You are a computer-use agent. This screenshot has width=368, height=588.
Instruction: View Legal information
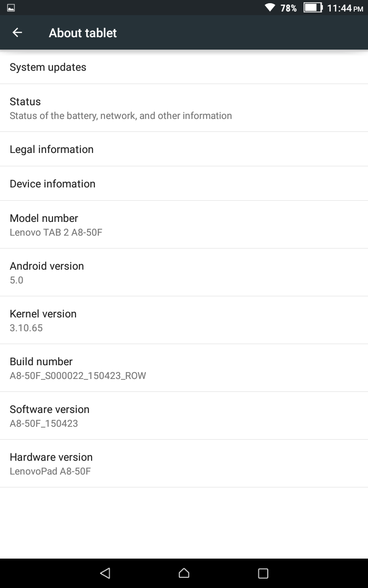[x=184, y=149]
